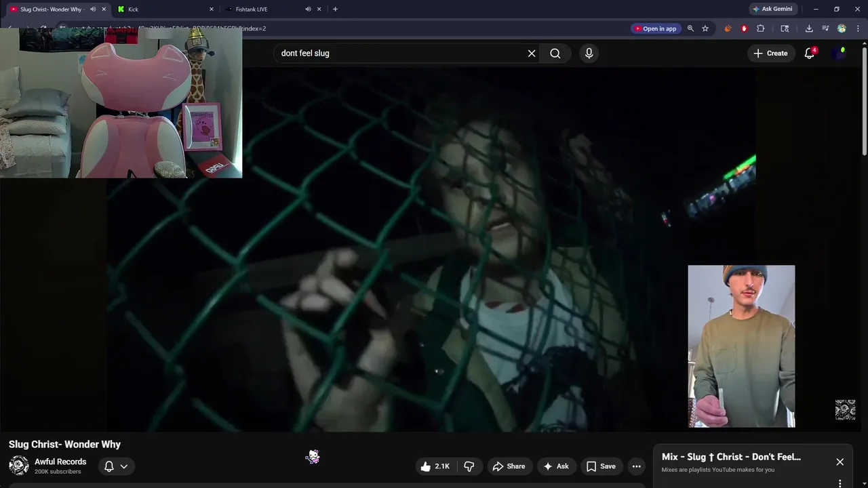The height and width of the screenshot is (488, 868).
Task: Open the YouTube account avatar menu
Action: tap(839, 53)
